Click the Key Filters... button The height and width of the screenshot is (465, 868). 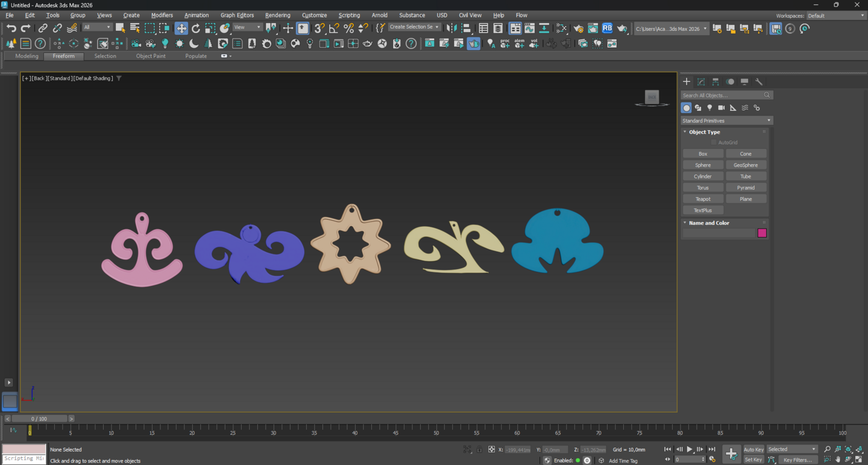797,460
